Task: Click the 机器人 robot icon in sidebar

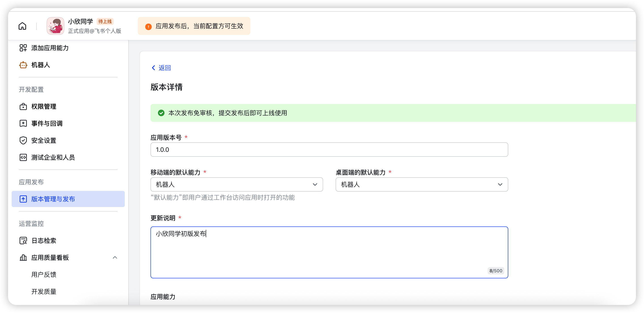Action: (x=23, y=65)
